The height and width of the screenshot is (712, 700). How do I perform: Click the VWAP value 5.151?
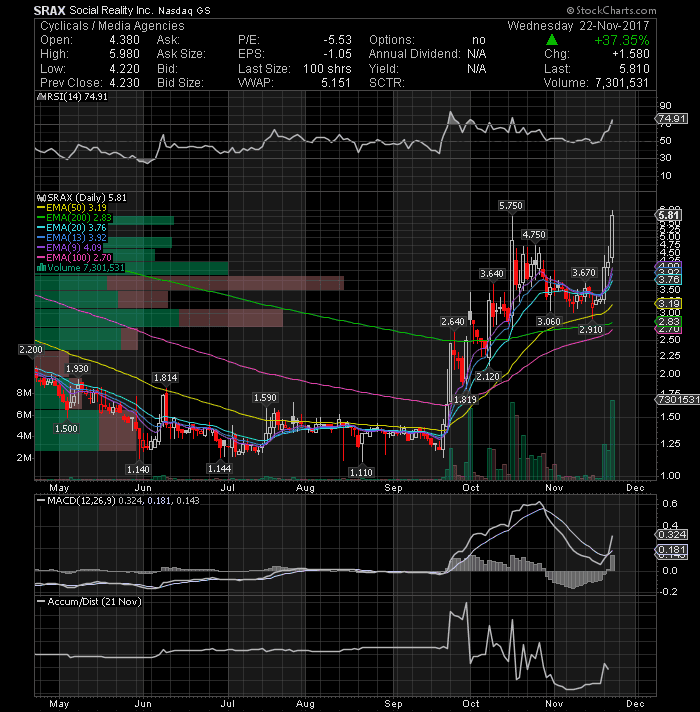[336, 83]
